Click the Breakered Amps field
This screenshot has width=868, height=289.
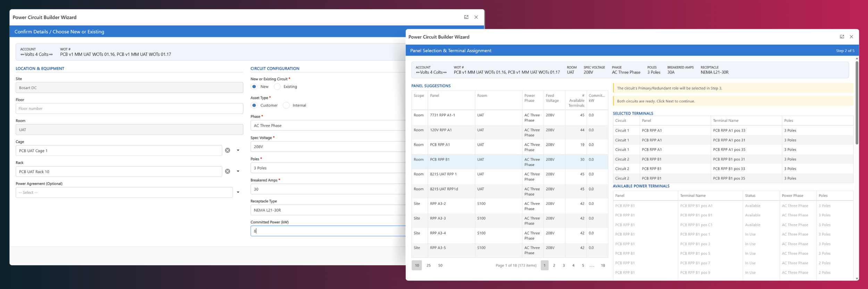pyautogui.click(x=328, y=189)
